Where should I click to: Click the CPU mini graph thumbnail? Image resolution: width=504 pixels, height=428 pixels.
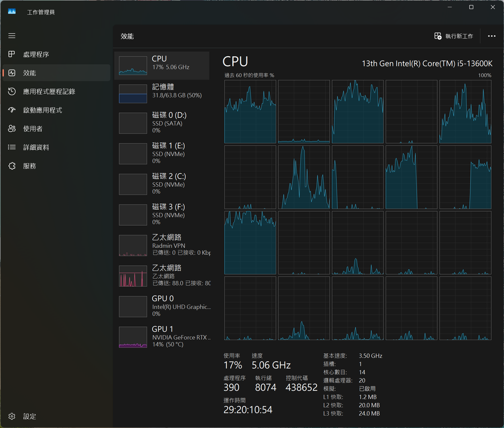[x=133, y=66]
